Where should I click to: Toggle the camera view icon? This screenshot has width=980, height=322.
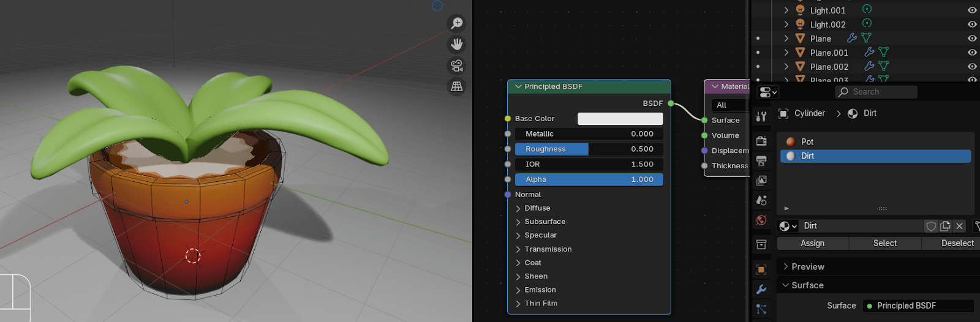[457, 66]
